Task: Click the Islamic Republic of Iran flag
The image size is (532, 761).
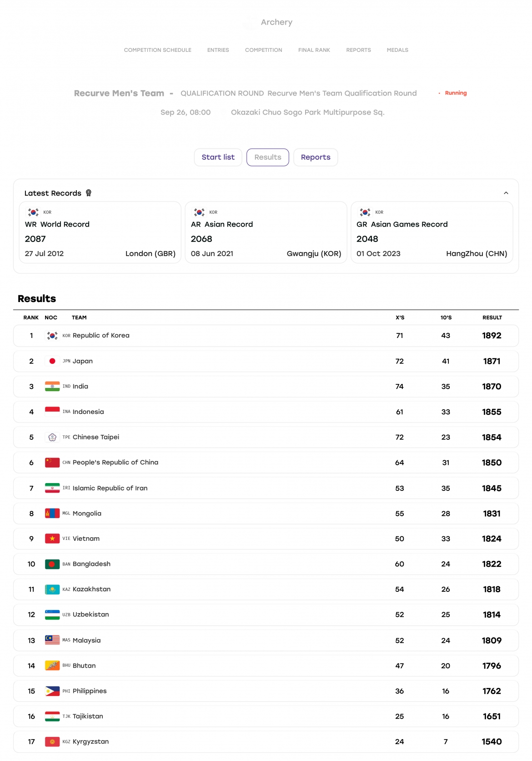Action: [x=52, y=488]
